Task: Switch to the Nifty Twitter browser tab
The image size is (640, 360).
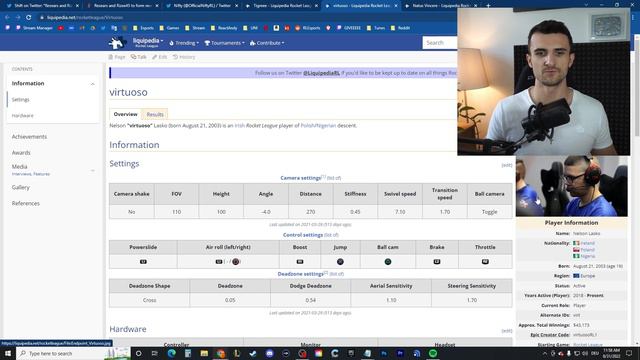Action: pos(202,6)
